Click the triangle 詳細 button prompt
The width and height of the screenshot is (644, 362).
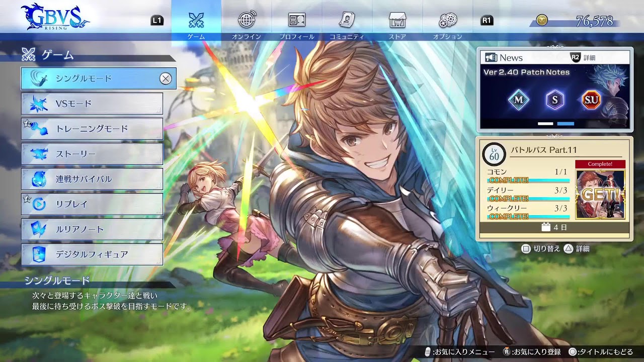tap(577, 248)
